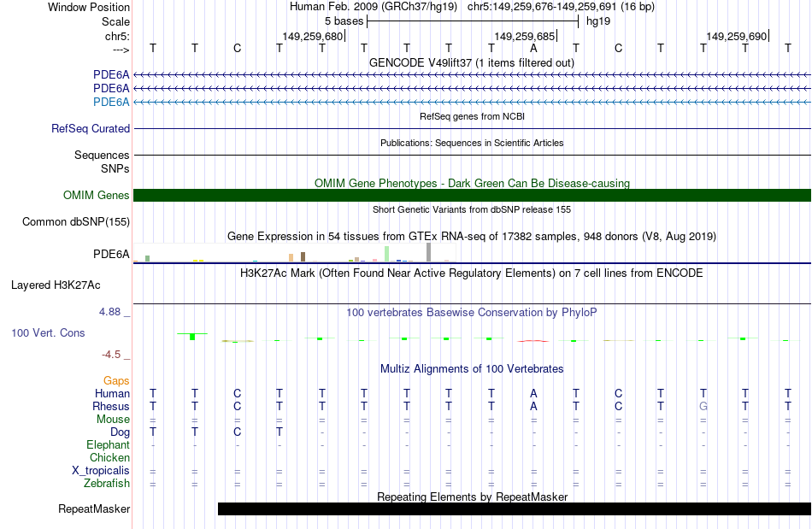Click the gray G mismatch in the Rhesus row
The image size is (812, 529).
[x=703, y=406]
